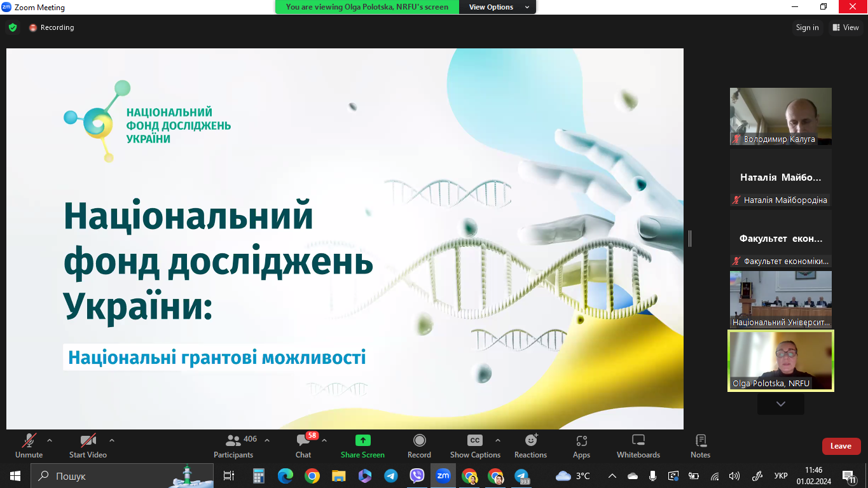868x488 pixels.
Task: Expand chat options arrow next to Chat
Action: point(324,440)
